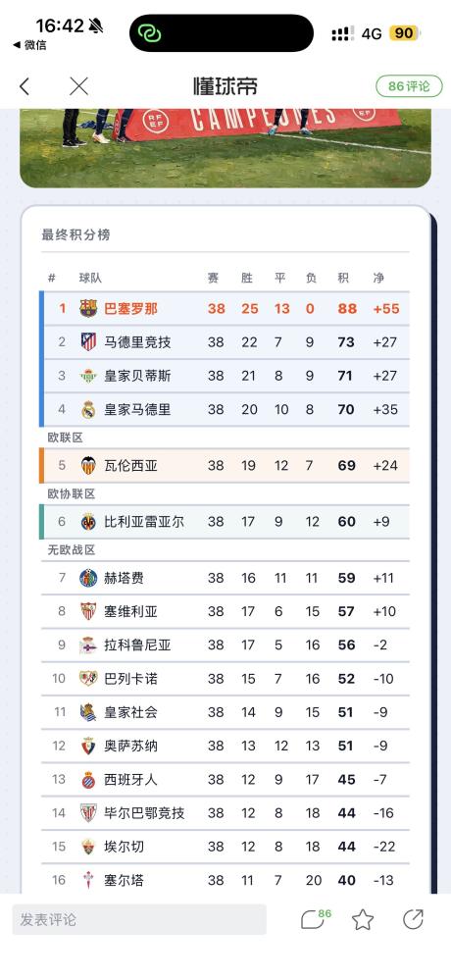Focus the 发表评论 input field
Image resolution: width=451 pixels, height=980 pixels.
tap(139, 919)
